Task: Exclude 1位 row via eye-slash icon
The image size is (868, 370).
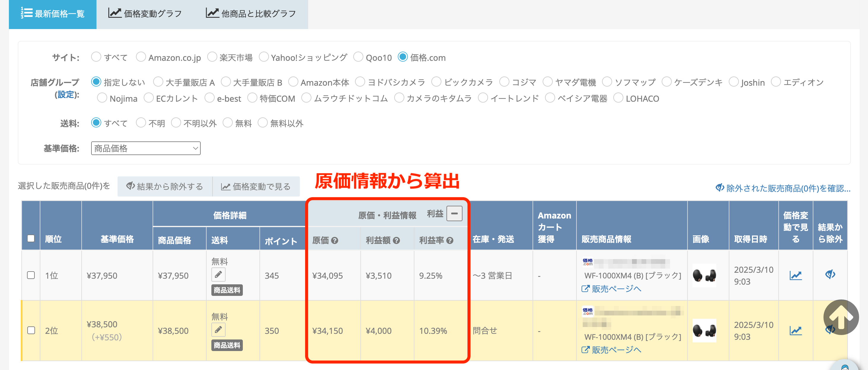Action: 830,274
